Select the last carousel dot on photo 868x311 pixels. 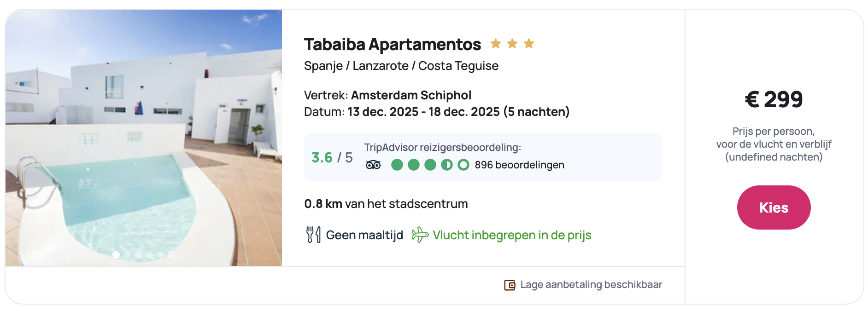(x=171, y=254)
